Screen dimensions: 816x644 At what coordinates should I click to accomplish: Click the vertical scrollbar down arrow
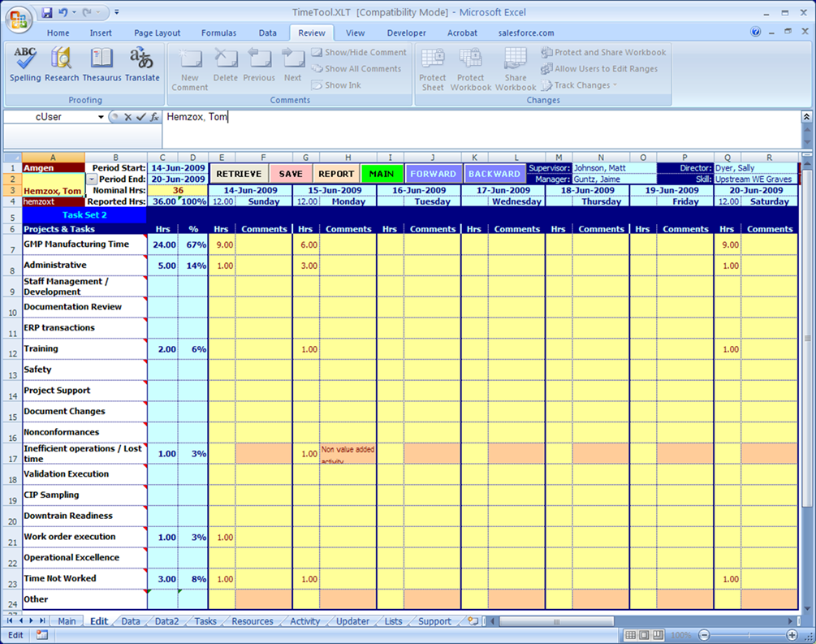click(806, 608)
